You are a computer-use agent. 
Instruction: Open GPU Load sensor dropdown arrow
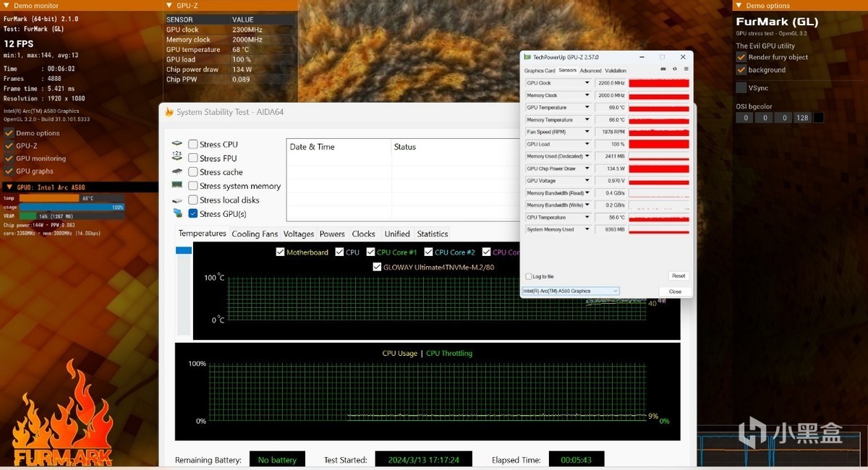tap(587, 144)
